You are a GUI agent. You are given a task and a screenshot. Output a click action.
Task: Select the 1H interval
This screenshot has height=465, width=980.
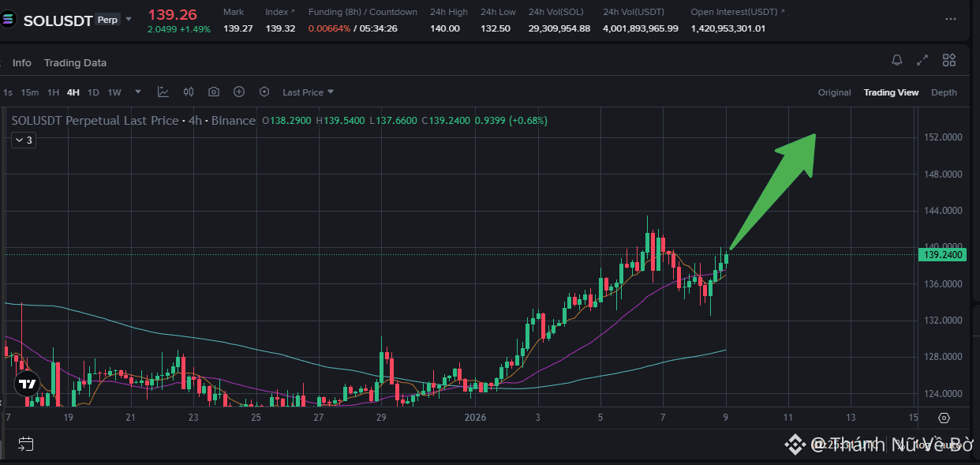pyautogui.click(x=53, y=92)
